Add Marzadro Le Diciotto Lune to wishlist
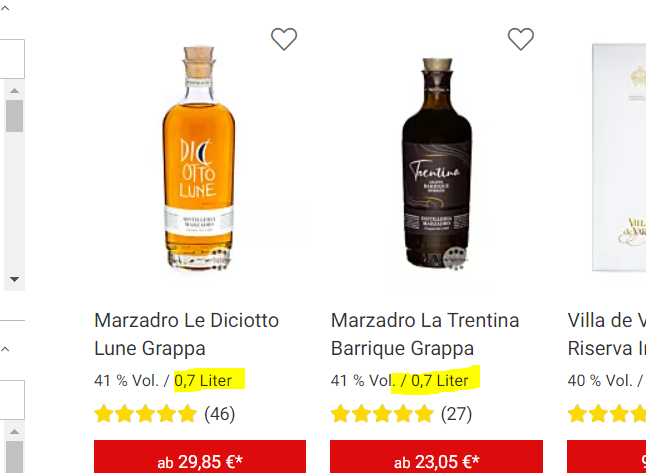The width and height of the screenshot is (646, 473). click(284, 40)
